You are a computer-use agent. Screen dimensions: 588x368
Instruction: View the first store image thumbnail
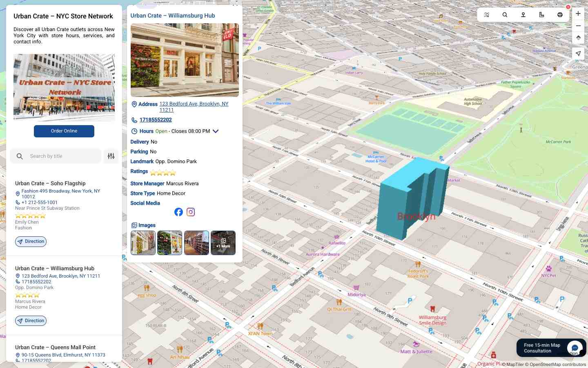[x=143, y=243]
